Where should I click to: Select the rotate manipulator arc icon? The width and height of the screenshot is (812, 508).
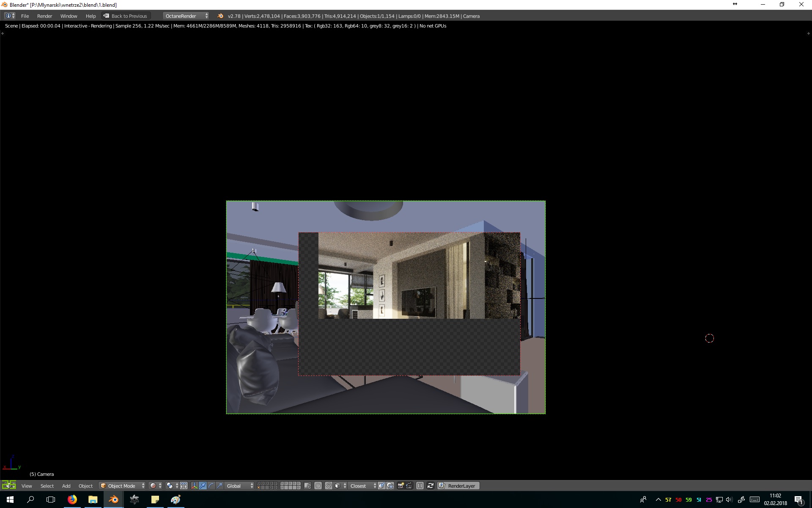coord(211,486)
